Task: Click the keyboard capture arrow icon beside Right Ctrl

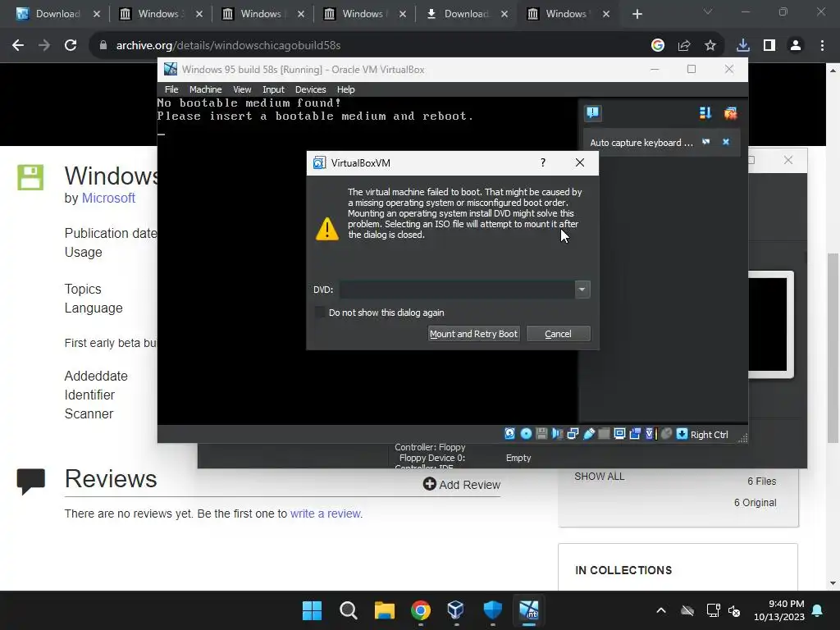Action: pos(682,434)
